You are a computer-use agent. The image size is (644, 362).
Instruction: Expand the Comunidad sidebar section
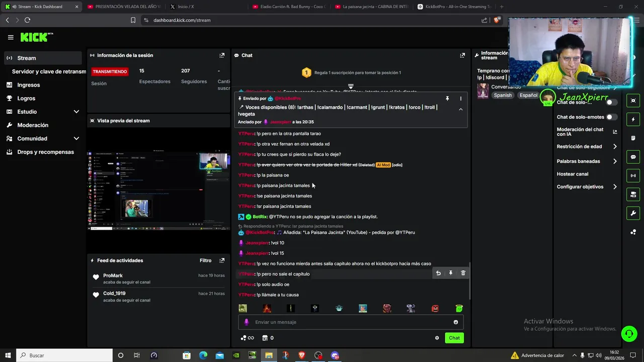(43, 138)
